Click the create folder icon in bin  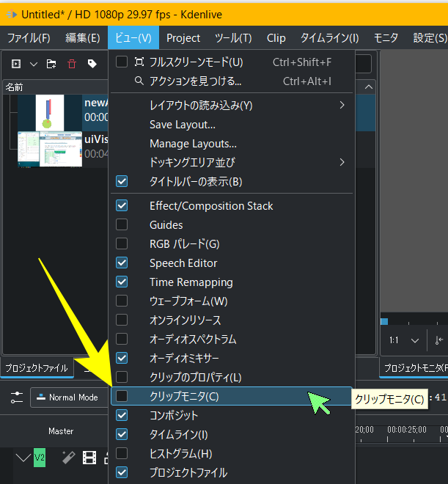pyautogui.click(x=51, y=64)
